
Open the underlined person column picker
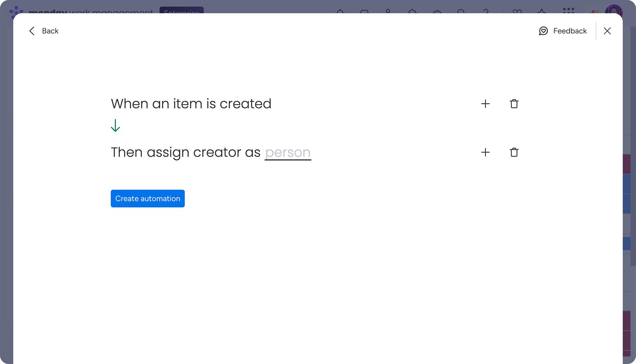288,153
